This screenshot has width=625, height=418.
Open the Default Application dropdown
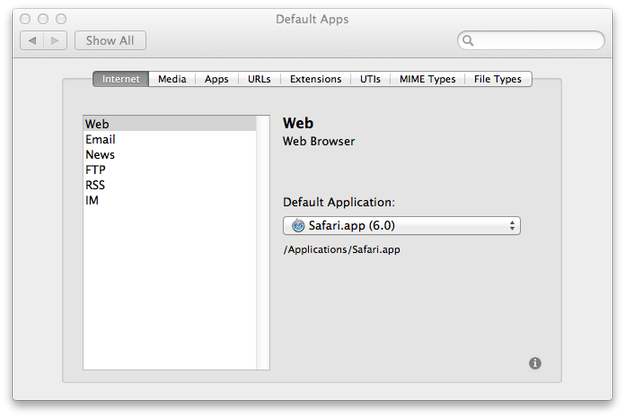pos(401,226)
